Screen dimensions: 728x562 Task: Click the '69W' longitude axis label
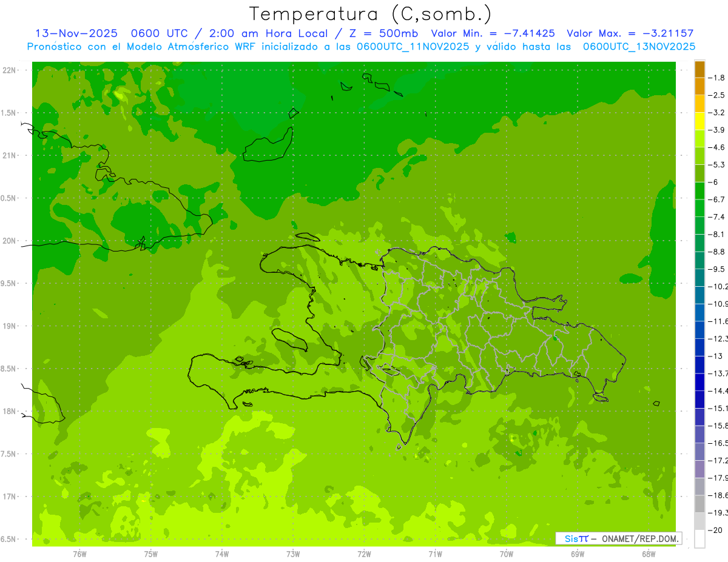[578, 554]
